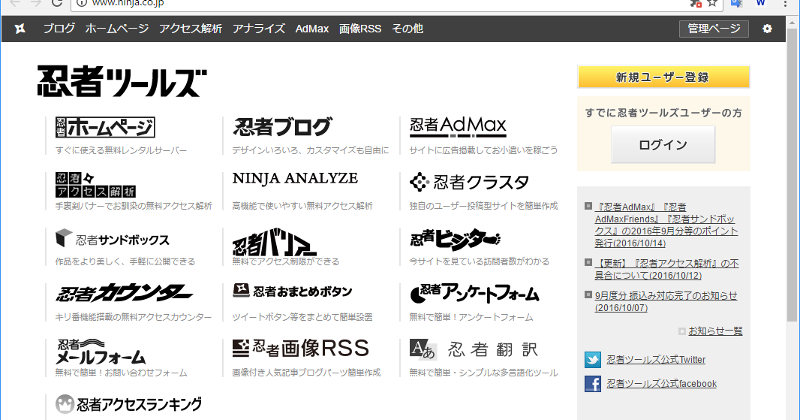Screen dimensions: 800x420
Task: Click text すぐに使える無料レンタルサーバー
Action: pos(121,150)
